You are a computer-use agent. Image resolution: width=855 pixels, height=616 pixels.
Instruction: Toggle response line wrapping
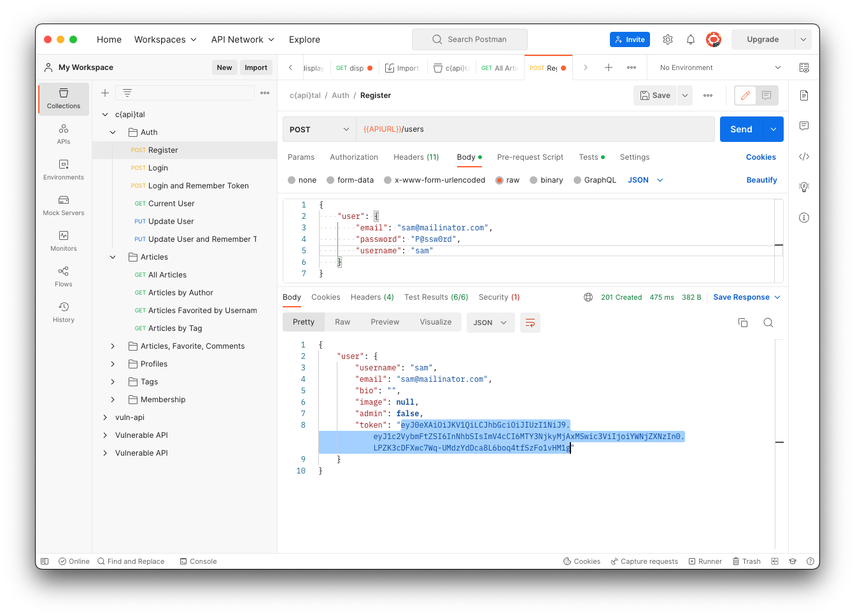click(530, 323)
